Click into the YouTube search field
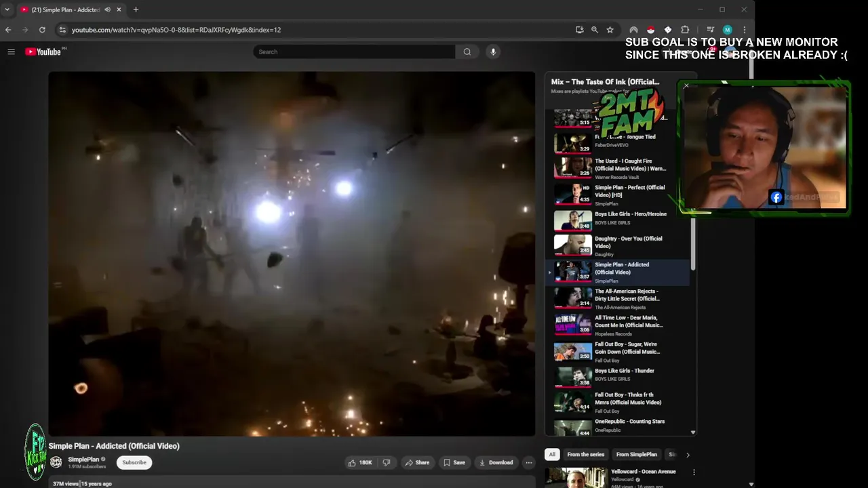Viewport: 868px width, 488px height. click(x=354, y=52)
